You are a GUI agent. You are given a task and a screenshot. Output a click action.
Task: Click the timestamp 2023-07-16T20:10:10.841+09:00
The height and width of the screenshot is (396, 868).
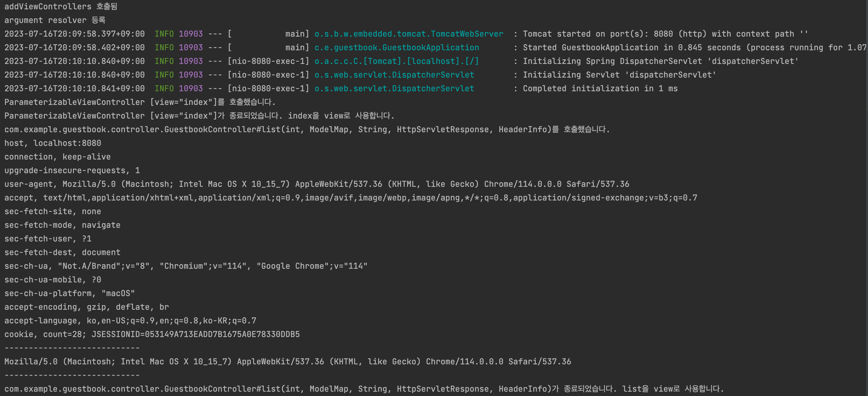[75, 88]
